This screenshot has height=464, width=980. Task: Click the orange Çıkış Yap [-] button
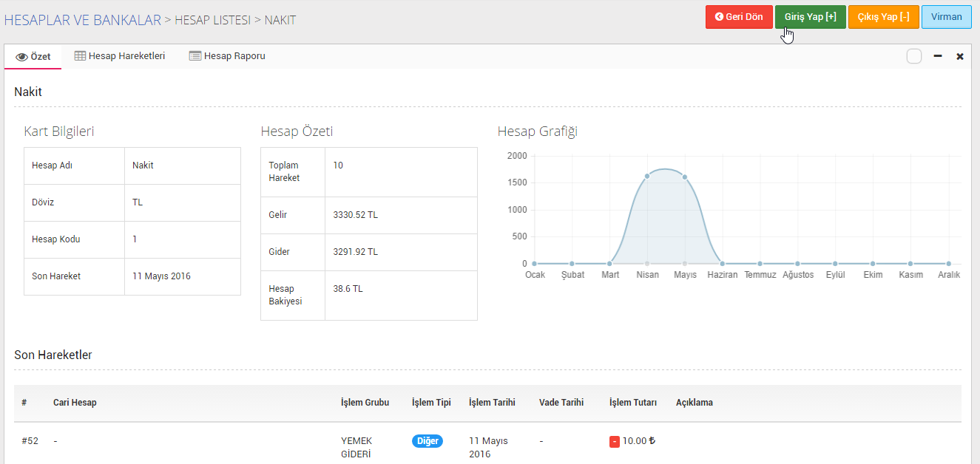tap(883, 17)
